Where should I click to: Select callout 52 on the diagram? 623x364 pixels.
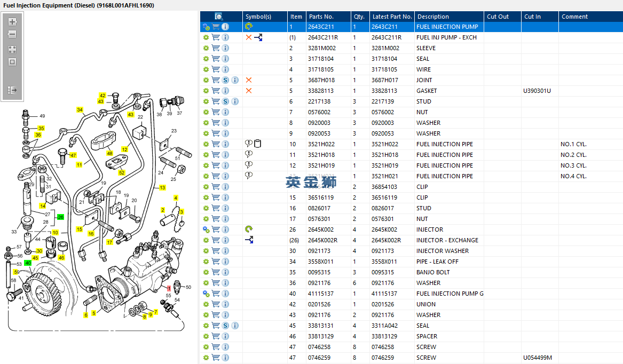(x=122, y=173)
